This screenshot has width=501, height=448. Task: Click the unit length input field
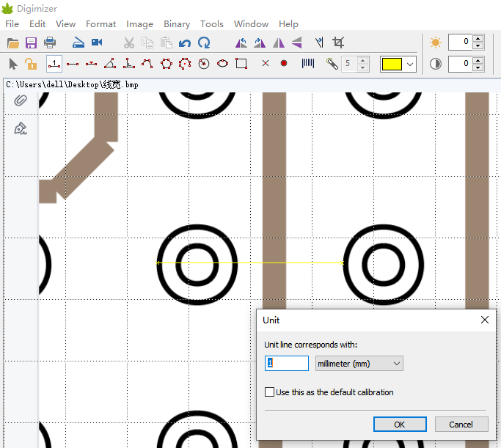(x=287, y=364)
